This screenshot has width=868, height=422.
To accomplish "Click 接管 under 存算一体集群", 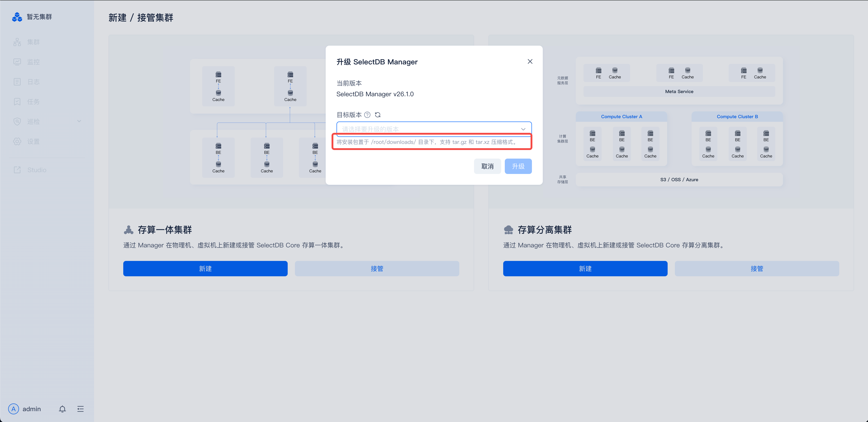I will click(377, 269).
